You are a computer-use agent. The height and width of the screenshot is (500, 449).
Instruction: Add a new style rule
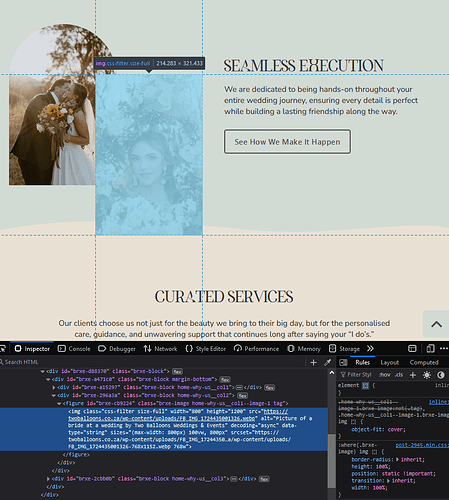click(x=413, y=375)
